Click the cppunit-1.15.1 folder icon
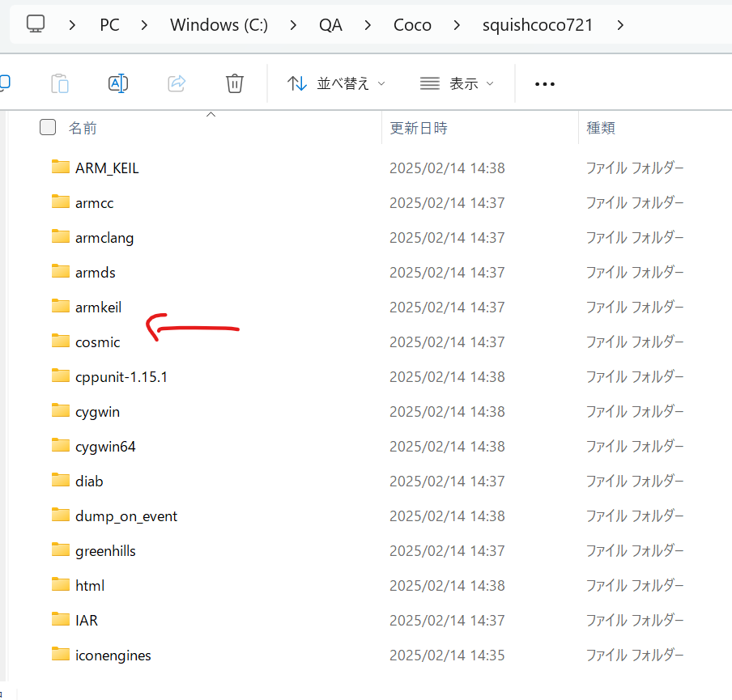Screen dimensions: 732x700 [x=60, y=375]
